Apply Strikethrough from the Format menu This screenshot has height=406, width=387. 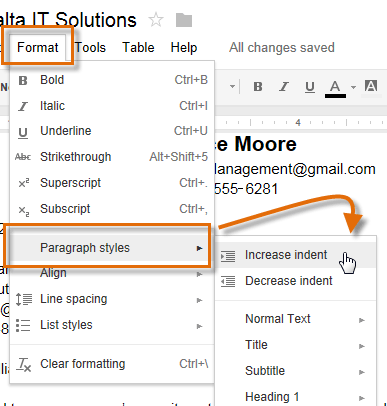coord(112,157)
